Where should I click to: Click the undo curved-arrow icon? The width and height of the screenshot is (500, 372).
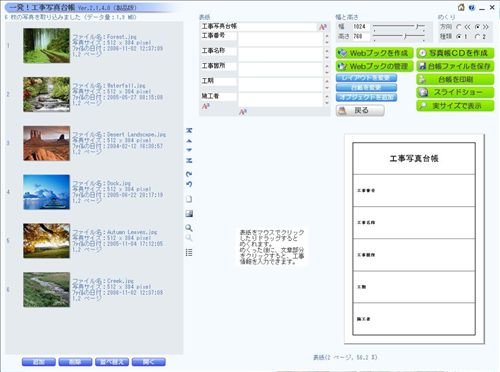click(189, 184)
